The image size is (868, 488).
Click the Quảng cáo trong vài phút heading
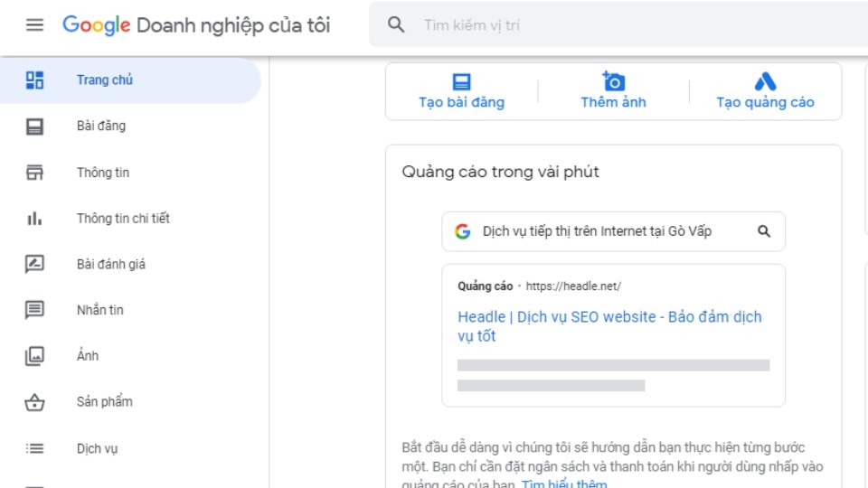coord(500,172)
